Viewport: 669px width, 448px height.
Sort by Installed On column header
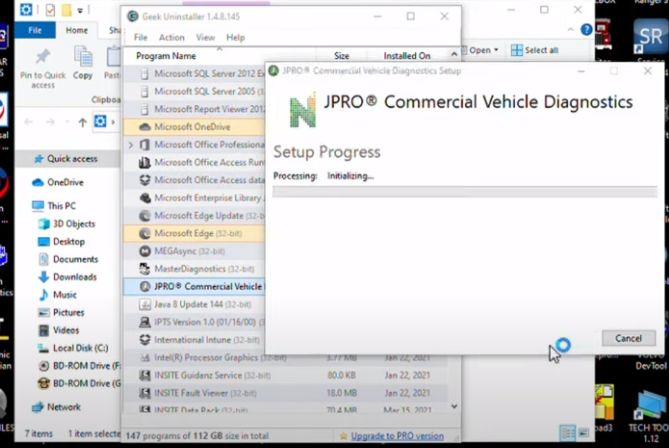coord(407,56)
